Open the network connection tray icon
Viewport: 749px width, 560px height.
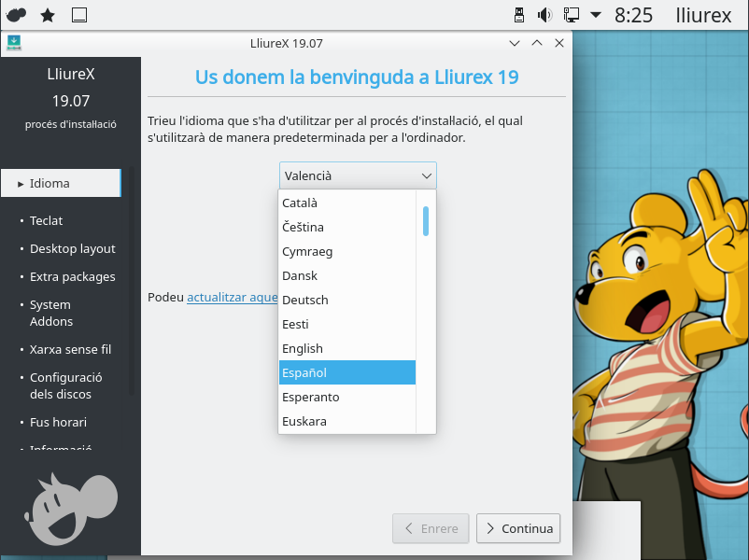point(571,15)
